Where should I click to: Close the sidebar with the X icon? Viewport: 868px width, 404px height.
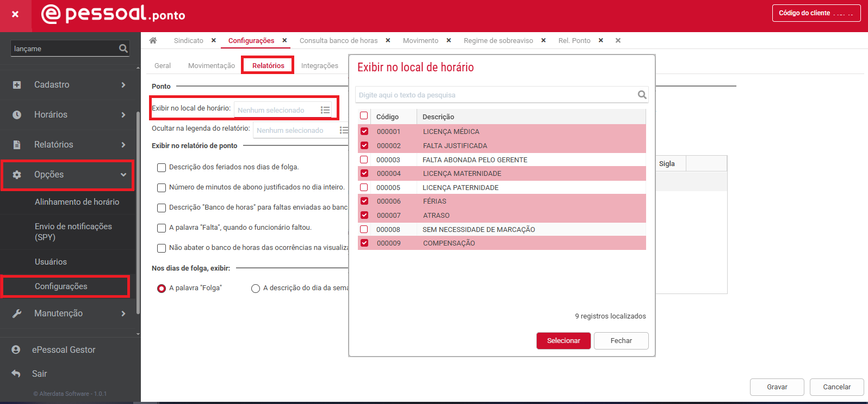point(15,14)
